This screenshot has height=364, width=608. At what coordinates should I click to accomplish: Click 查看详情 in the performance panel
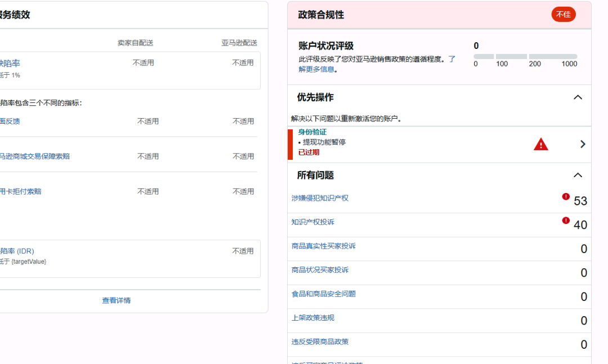117,300
